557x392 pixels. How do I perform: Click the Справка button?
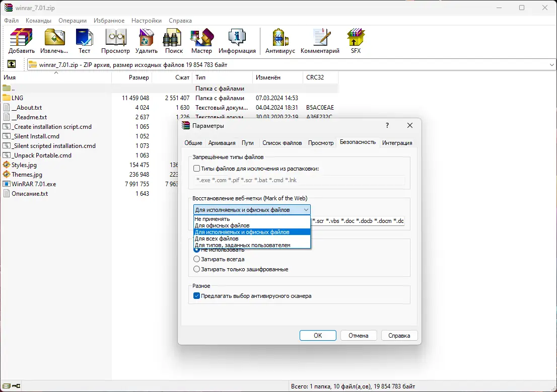[x=399, y=335]
